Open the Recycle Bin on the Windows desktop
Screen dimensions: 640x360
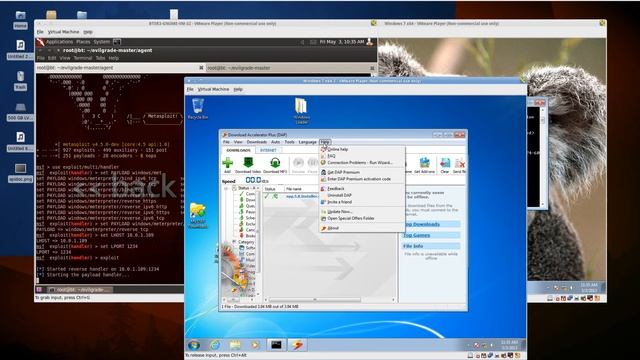pos(198,109)
